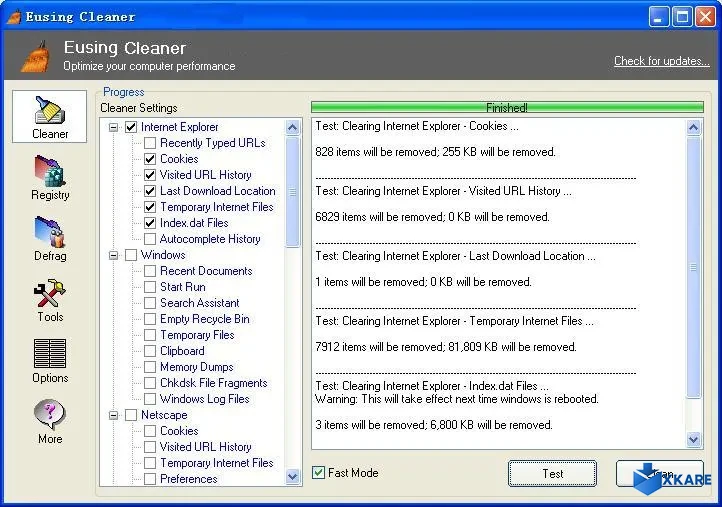Open the Defrag section icon

(50, 232)
